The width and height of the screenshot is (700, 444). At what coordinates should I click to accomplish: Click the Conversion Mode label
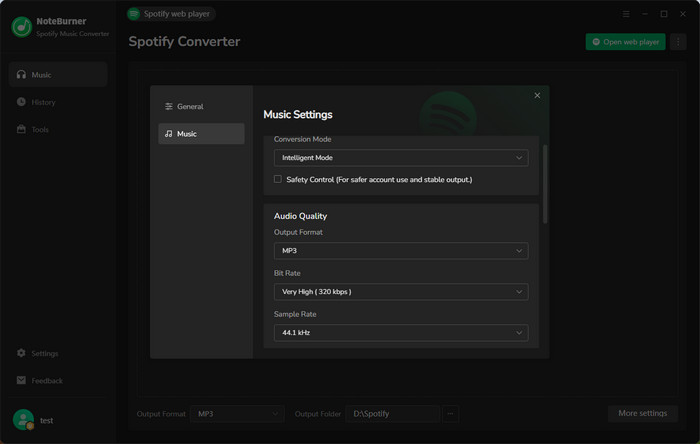point(303,139)
